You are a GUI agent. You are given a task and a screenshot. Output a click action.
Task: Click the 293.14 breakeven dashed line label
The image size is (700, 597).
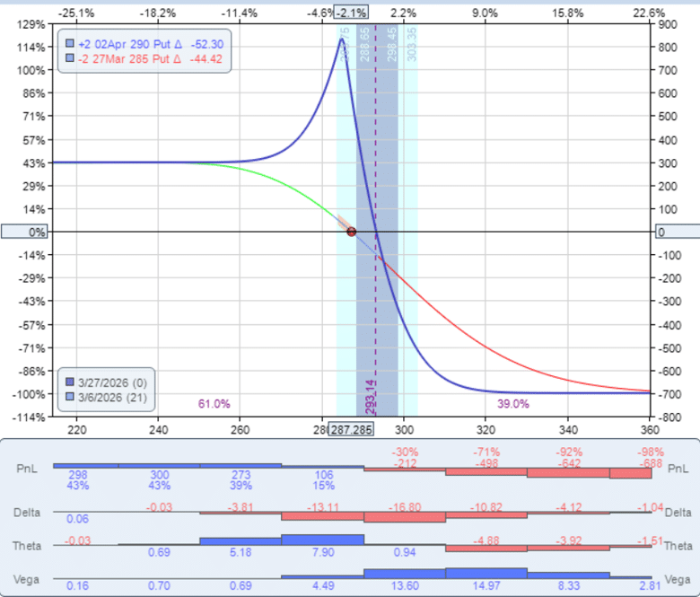[370, 398]
